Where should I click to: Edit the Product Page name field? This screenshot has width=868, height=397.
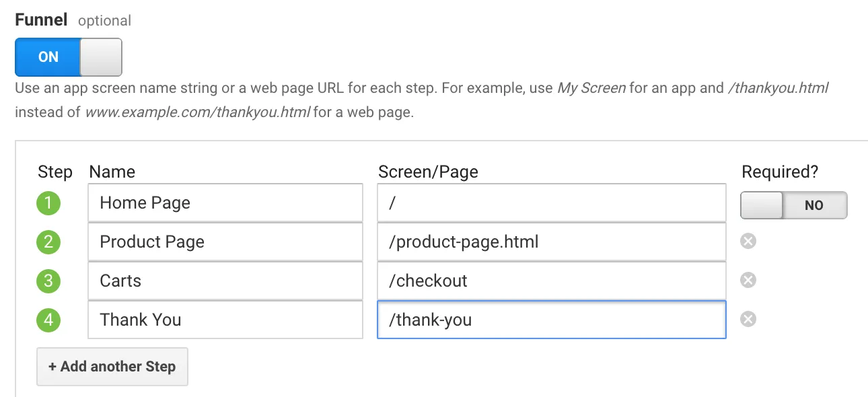pos(225,242)
